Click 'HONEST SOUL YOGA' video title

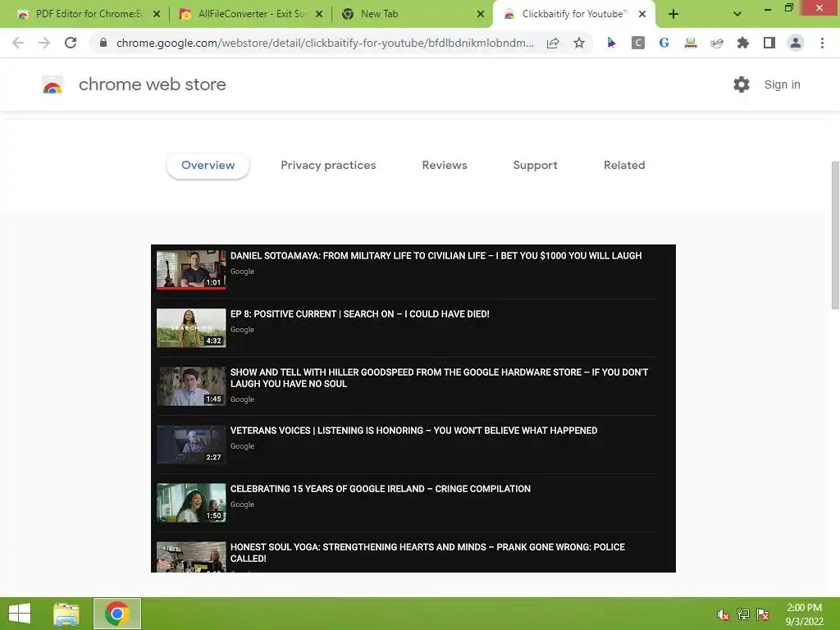pos(427,552)
